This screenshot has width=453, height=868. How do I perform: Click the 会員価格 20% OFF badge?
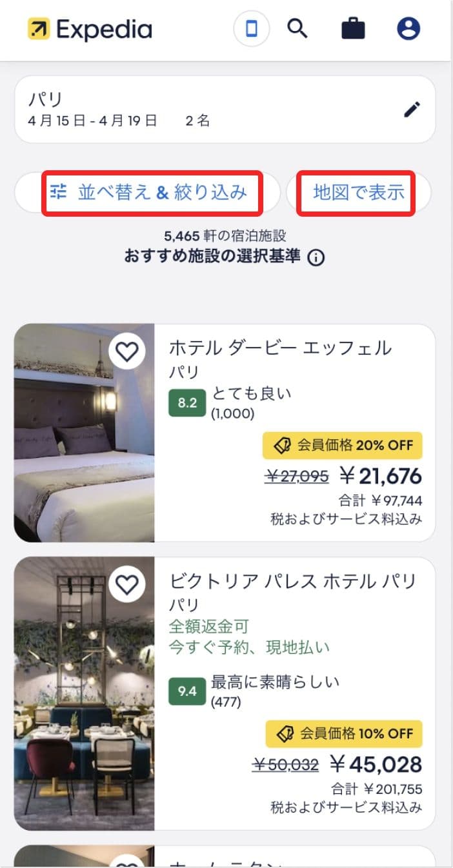click(343, 445)
